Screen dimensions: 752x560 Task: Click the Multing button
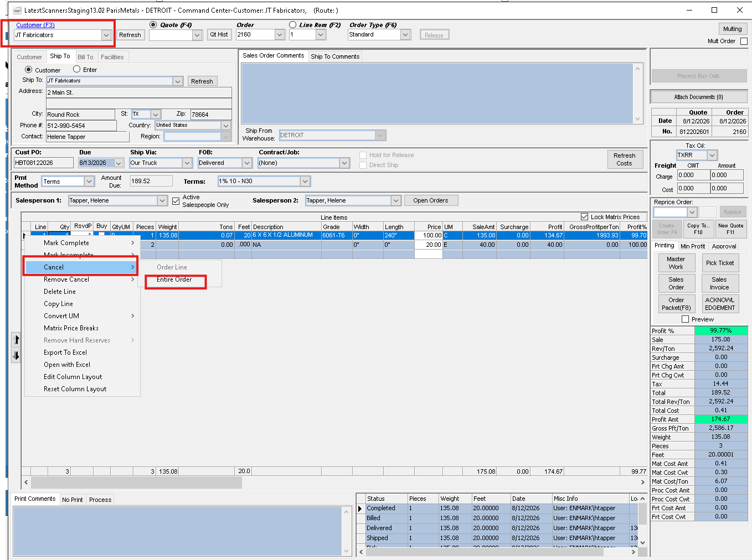[x=732, y=29]
